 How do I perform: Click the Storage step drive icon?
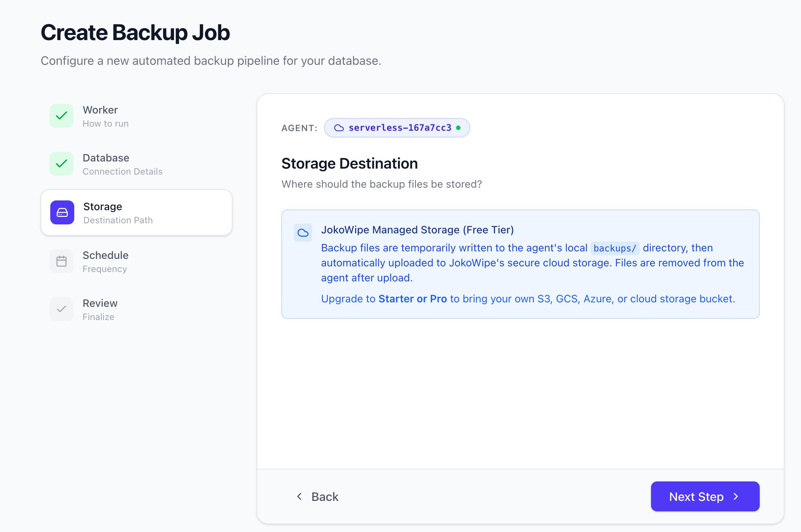[62, 212]
